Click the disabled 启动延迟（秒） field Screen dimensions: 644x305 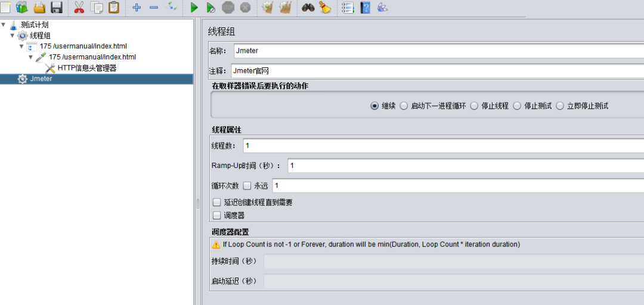[x=454, y=281]
